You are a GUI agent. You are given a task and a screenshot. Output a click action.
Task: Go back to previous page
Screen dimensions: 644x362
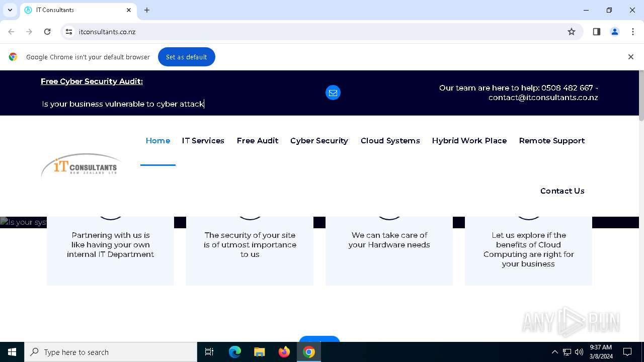click(11, 32)
